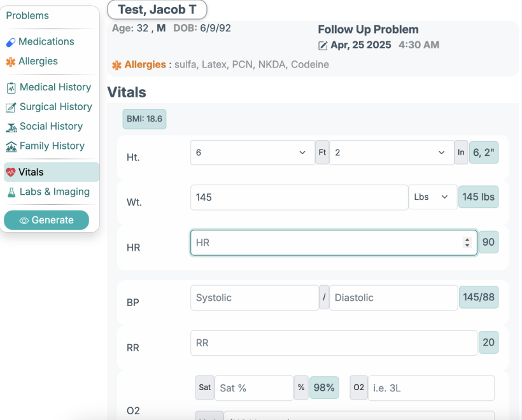Open the height inches dropdown

pos(391,153)
